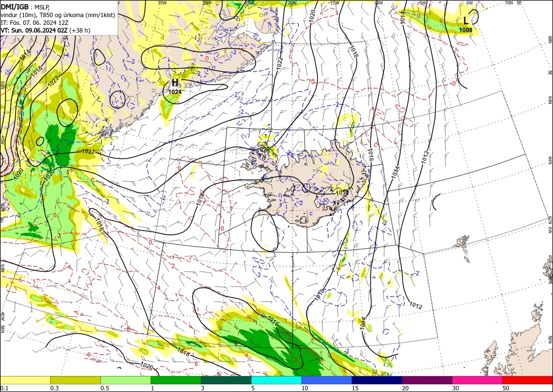Click the IT initial time line
Viewport: 553px width, 392px height.
click(34, 23)
